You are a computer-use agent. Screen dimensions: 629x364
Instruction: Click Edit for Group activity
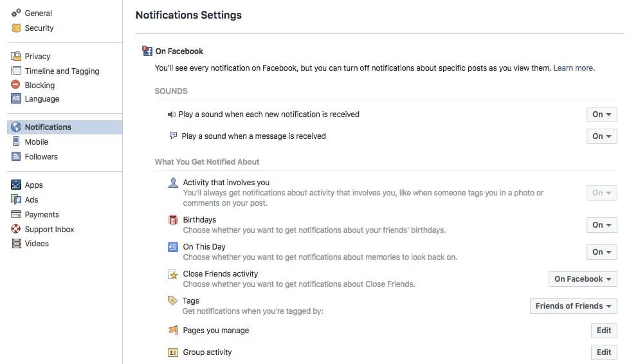pos(603,352)
